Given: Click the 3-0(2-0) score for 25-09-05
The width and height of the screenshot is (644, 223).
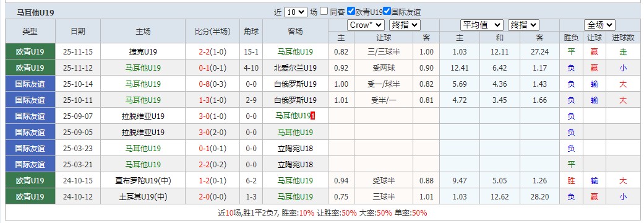Looking at the screenshot, I should [x=213, y=132].
